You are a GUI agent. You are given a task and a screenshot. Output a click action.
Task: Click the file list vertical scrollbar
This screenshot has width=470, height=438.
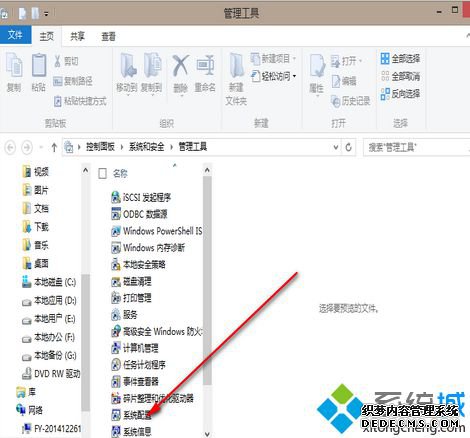207,280
